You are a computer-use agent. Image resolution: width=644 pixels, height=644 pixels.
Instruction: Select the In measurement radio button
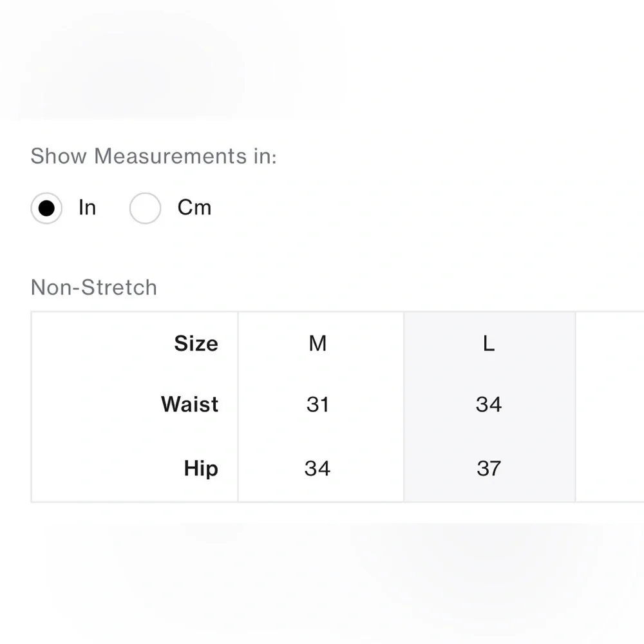point(46,208)
